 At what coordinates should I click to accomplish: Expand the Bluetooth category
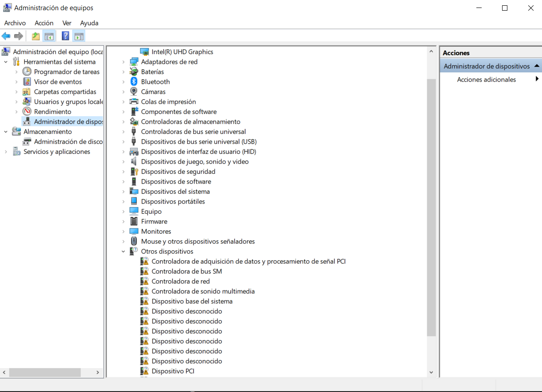124,82
